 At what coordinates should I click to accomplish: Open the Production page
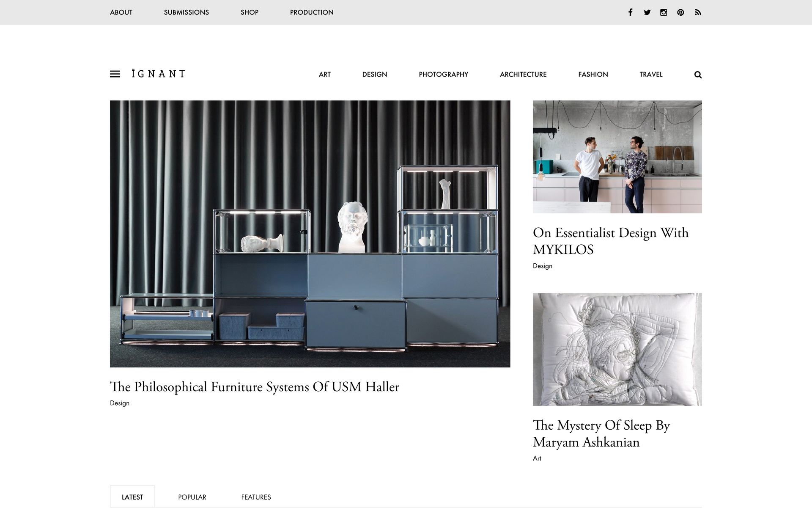pyautogui.click(x=312, y=12)
